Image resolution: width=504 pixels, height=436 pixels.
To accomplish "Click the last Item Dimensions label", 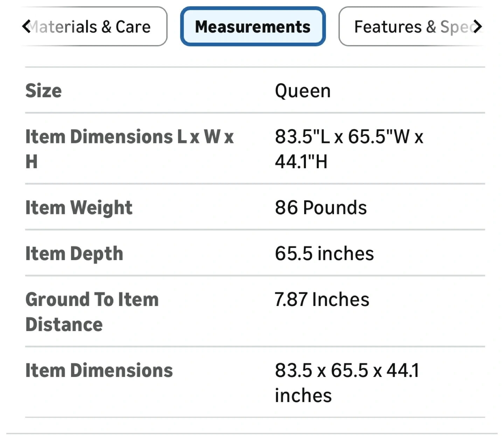I will pos(99,371).
